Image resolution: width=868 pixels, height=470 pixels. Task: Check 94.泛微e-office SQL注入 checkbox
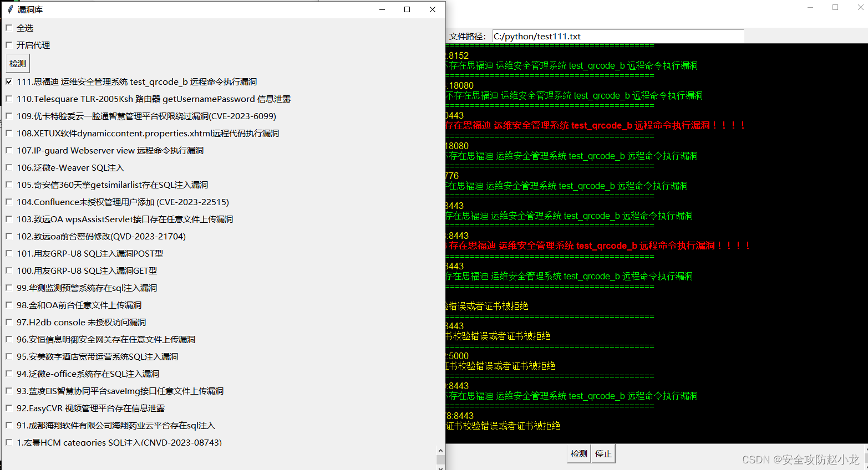[x=9, y=374]
